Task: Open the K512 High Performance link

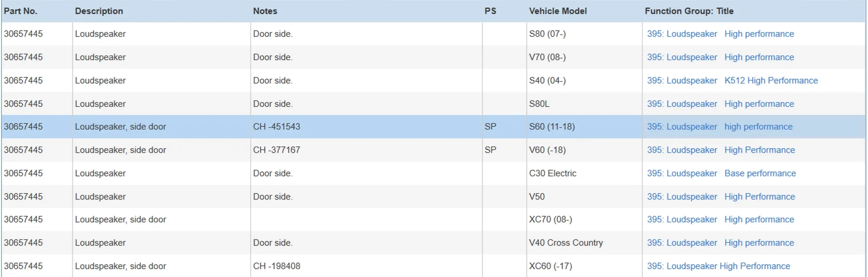Action: click(771, 81)
